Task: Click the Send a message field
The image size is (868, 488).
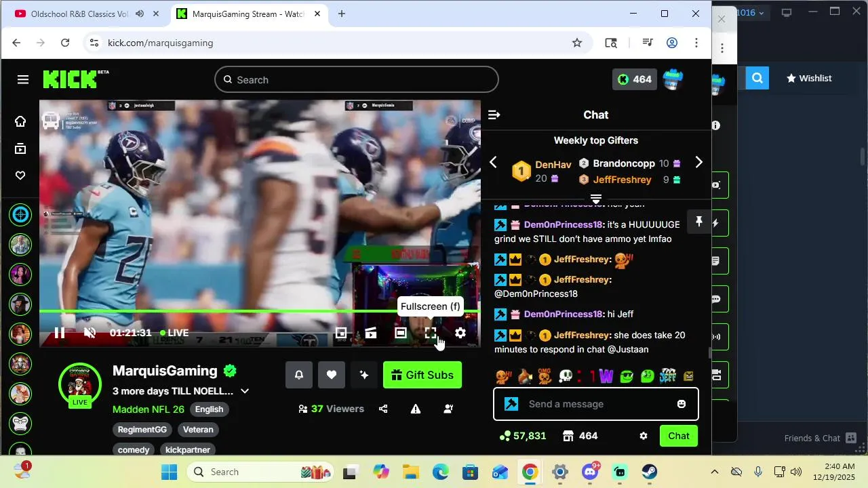Action: pyautogui.click(x=596, y=404)
